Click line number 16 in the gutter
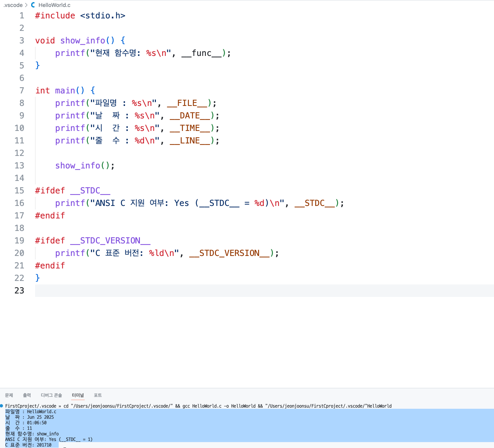The height and width of the screenshot is (448, 494). (19, 203)
